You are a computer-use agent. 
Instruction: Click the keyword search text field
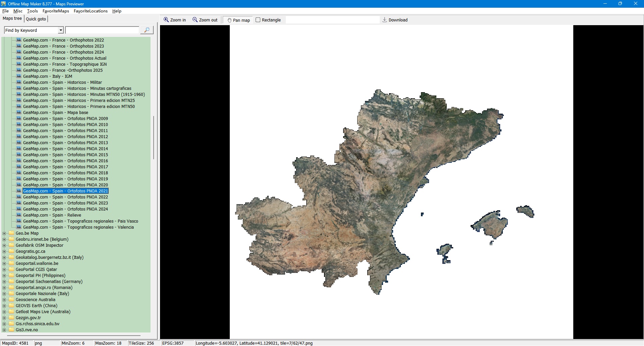(102, 30)
